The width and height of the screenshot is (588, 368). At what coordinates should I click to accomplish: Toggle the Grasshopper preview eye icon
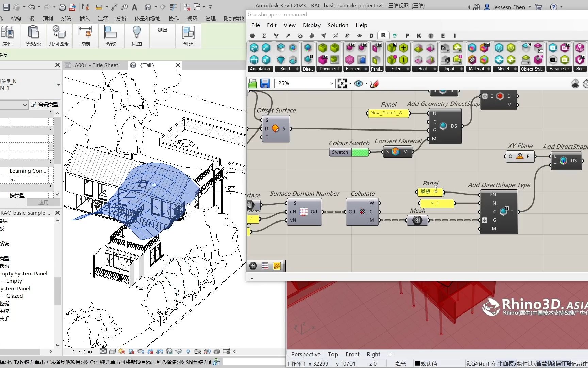pos(358,83)
